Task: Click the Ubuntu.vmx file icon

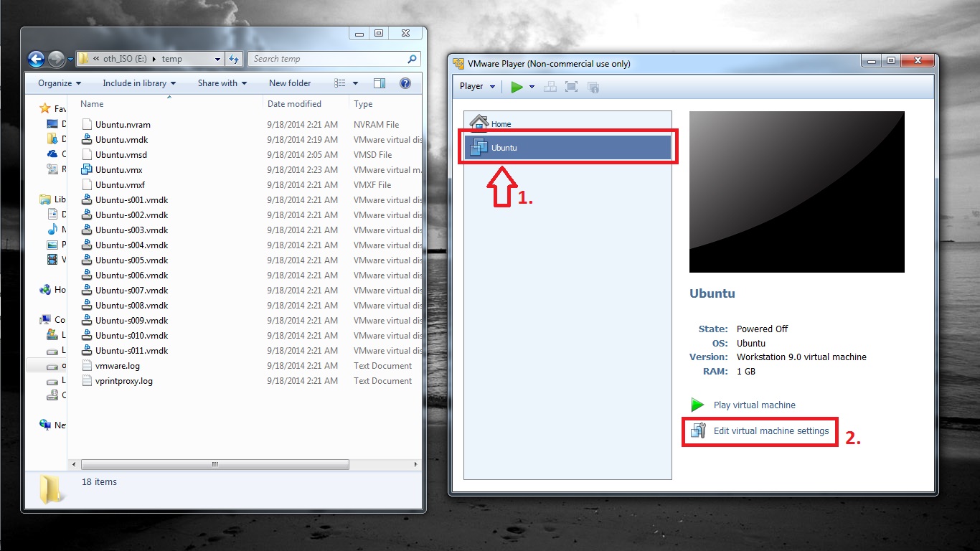Action: [87, 169]
